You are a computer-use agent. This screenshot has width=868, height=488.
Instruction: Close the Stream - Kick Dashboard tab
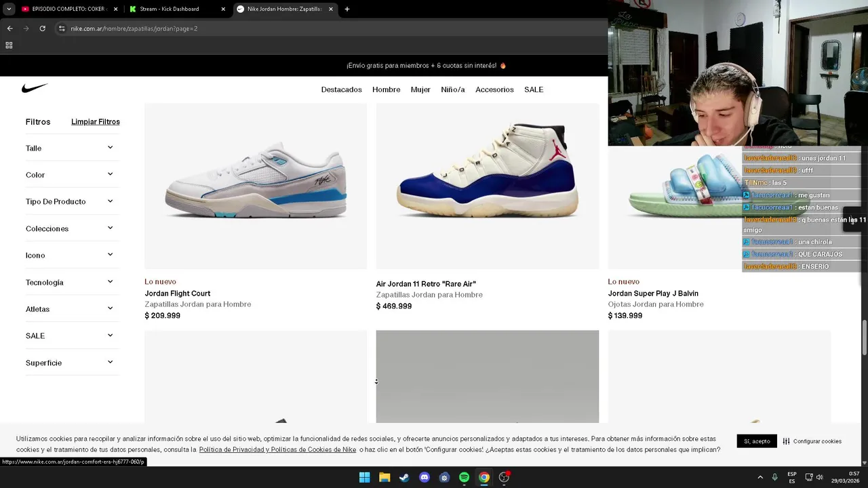[223, 9]
